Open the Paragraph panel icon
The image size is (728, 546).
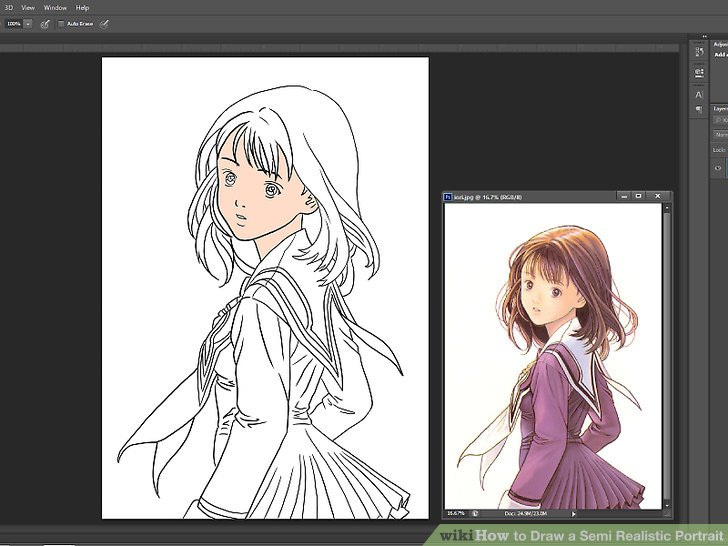[698, 109]
